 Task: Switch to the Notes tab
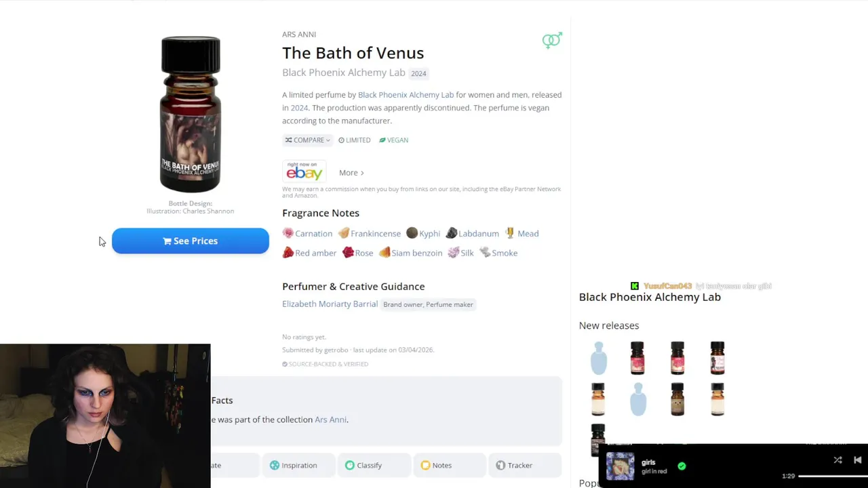(436, 465)
